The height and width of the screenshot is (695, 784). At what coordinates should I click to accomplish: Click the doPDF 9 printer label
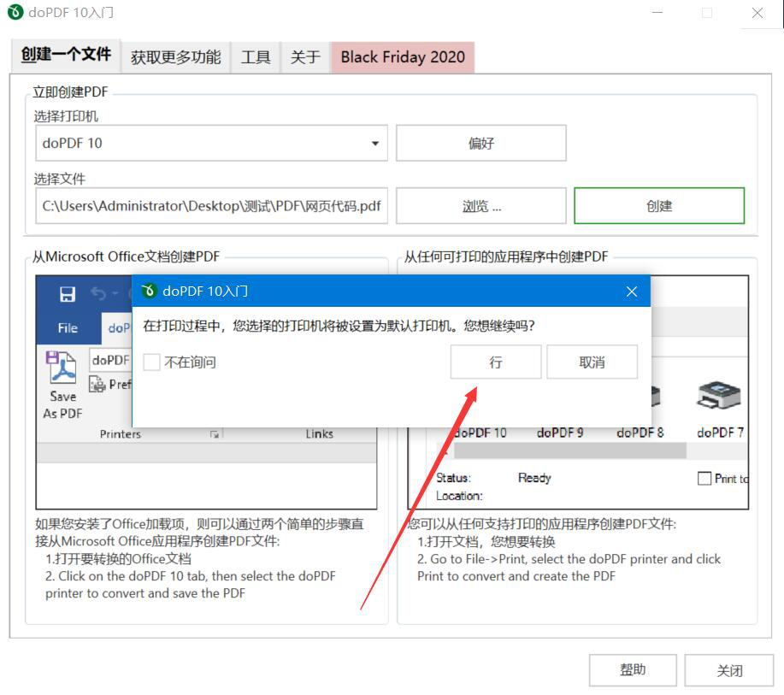[x=560, y=433]
